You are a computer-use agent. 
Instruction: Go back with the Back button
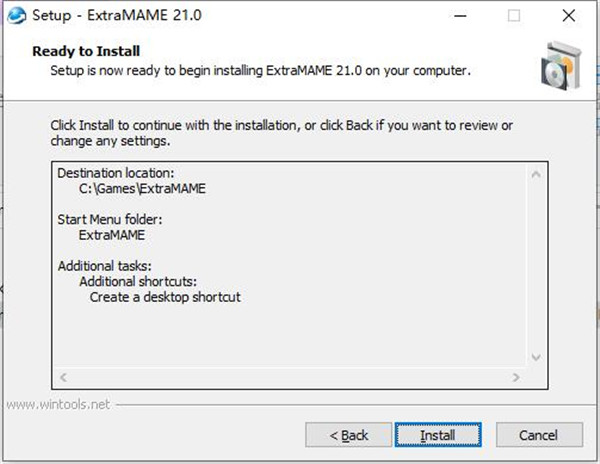click(x=349, y=435)
